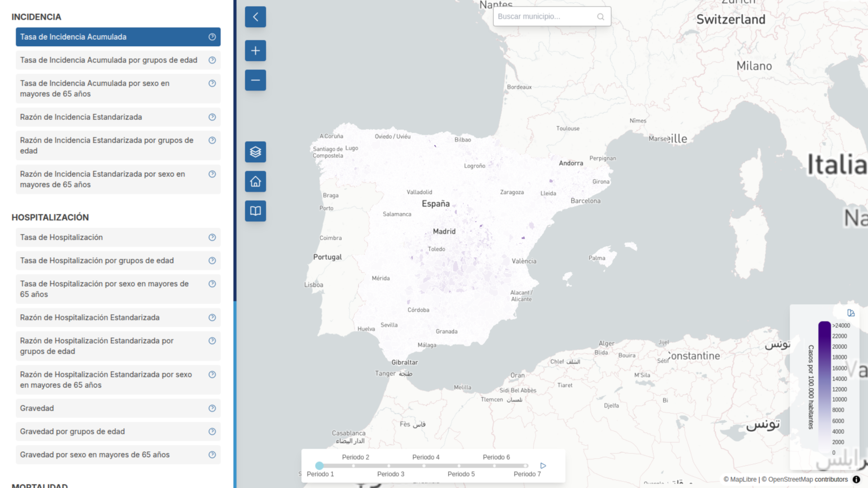Pick Gravedad por grupos de edad
The width and height of the screenshot is (868, 488).
118,432
